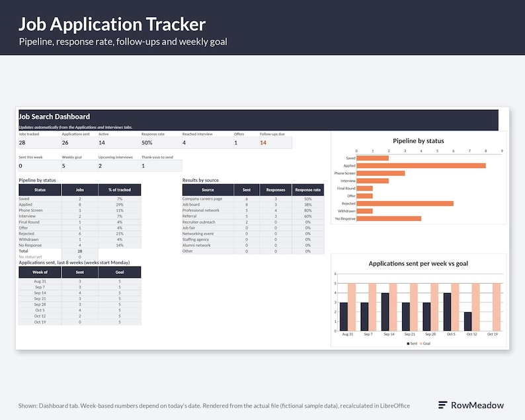Select the Thank-yous to send label
The image size is (525, 420).
(x=157, y=157)
